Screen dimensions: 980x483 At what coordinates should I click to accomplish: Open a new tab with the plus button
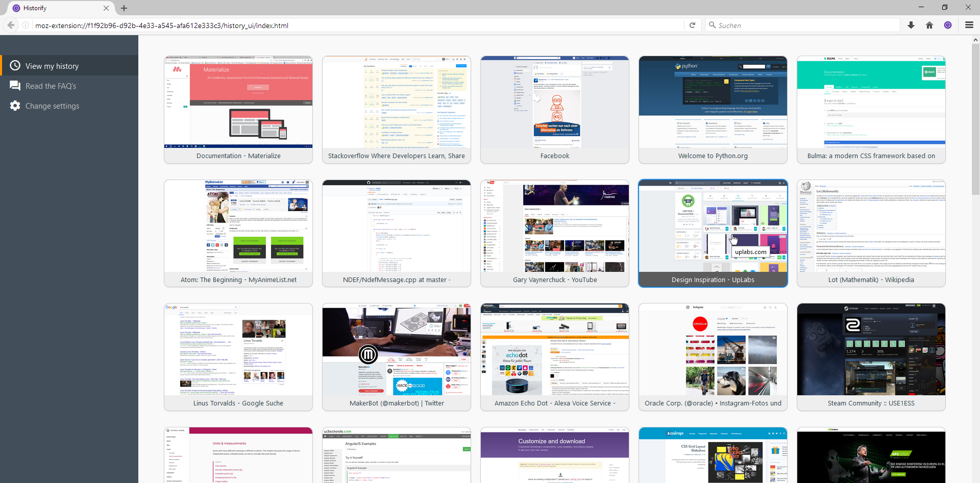124,8
